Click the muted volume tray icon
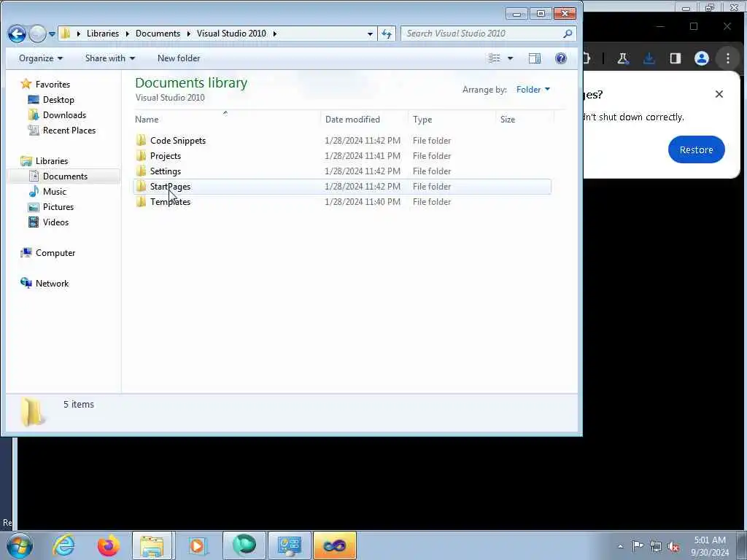The width and height of the screenshot is (747, 560). pos(673,546)
